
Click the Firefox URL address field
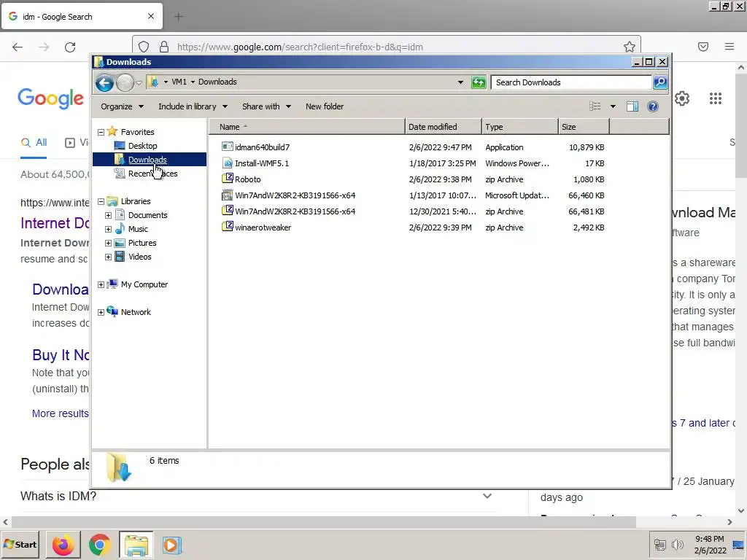point(387,47)
